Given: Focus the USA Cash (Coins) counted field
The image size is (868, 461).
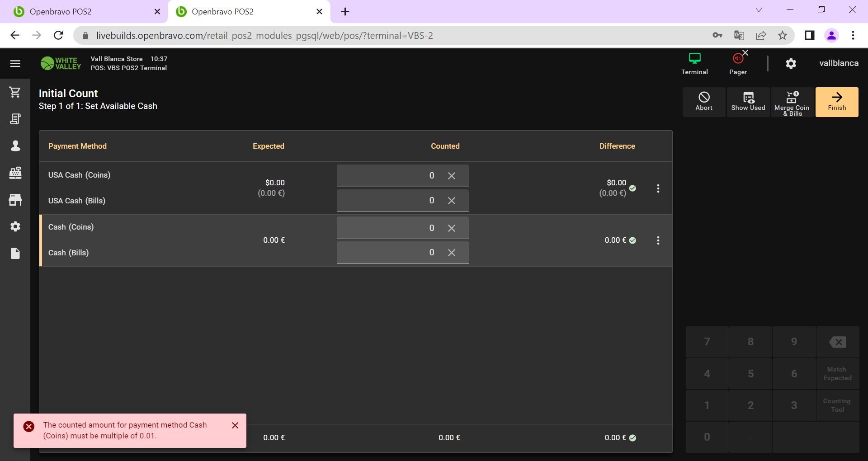Looking at the screenshot, I should pyautogui.click(x=402, y=176).
